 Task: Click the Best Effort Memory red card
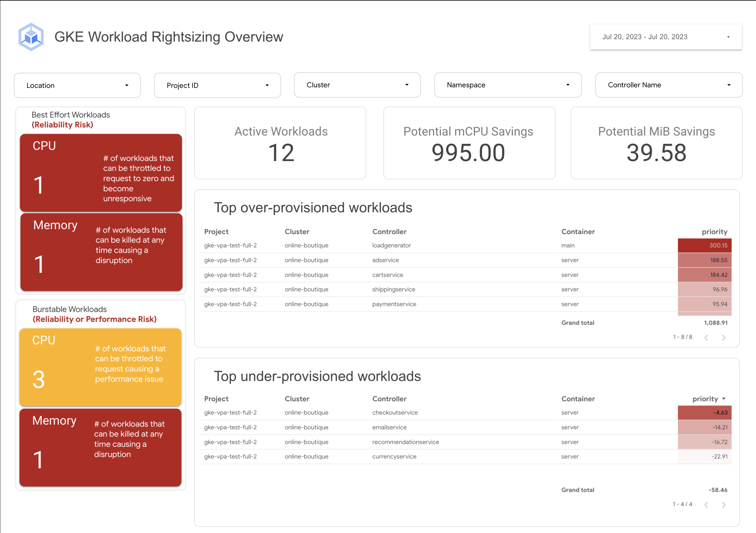click(101, 252)
